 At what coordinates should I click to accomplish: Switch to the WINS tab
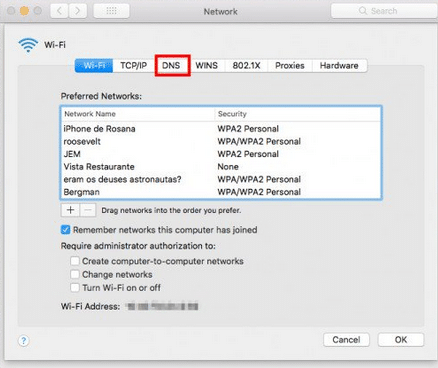(x=206, y=65)
